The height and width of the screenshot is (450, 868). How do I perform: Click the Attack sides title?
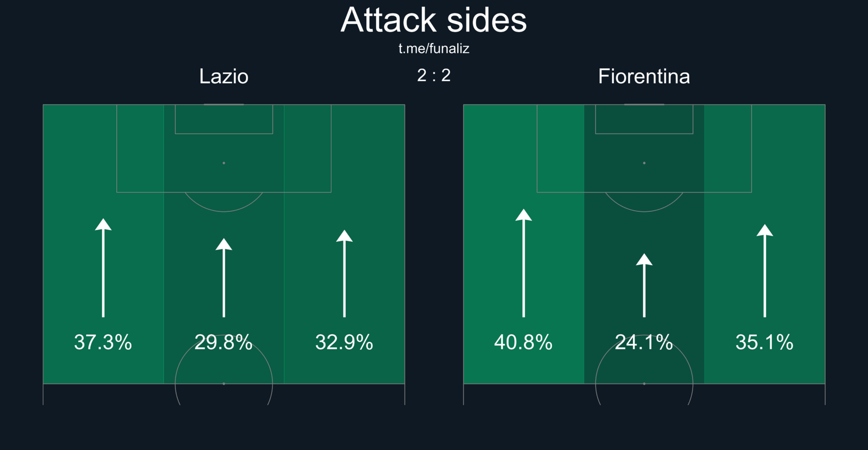(433, 20)
